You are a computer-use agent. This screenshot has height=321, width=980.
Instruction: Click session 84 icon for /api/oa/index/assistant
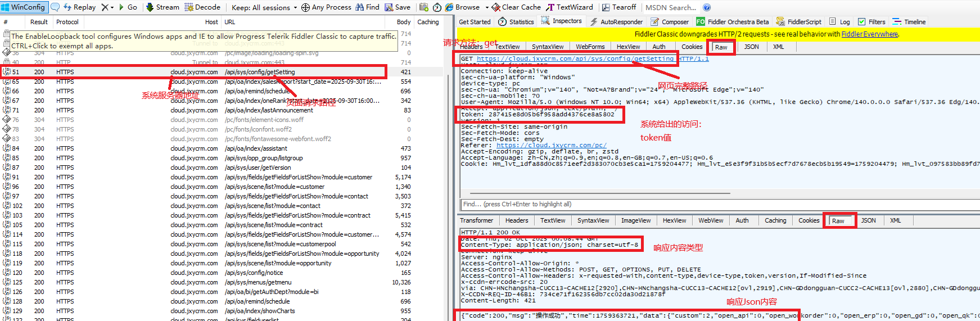[x=6, y=148]
